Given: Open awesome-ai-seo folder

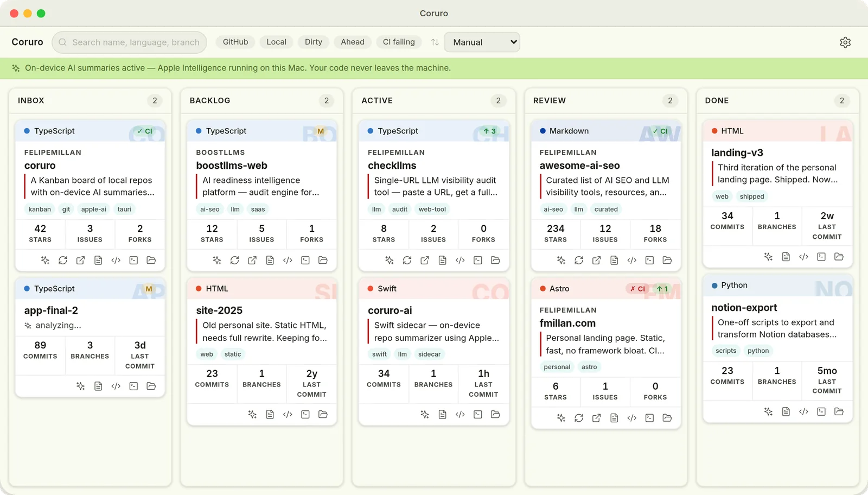Looking at the screenshot, I should pyautogui.click(x=667, y=261).
